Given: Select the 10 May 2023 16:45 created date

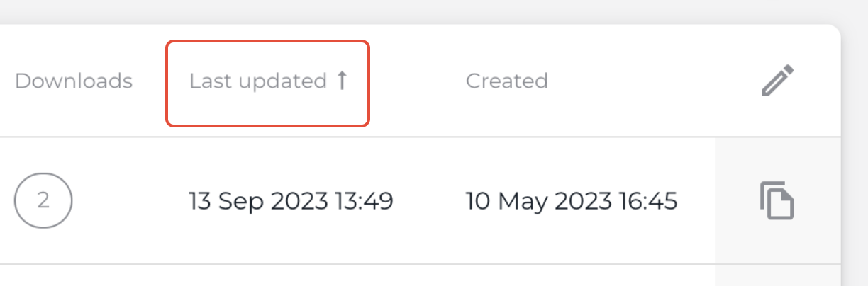Looking at the screenshot, I should (x=571, y=202).
